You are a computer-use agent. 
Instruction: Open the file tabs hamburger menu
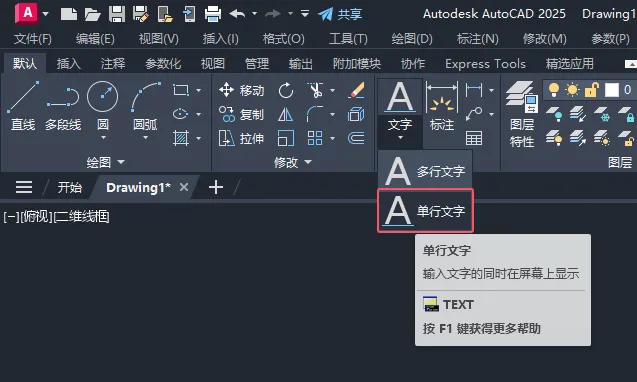(x=24, y=187)
